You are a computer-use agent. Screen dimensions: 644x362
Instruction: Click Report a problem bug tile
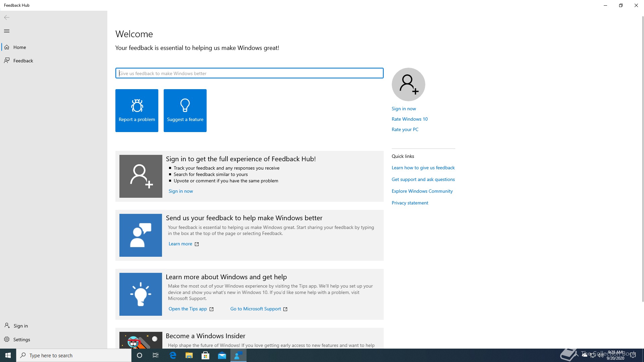coord(137,111)
